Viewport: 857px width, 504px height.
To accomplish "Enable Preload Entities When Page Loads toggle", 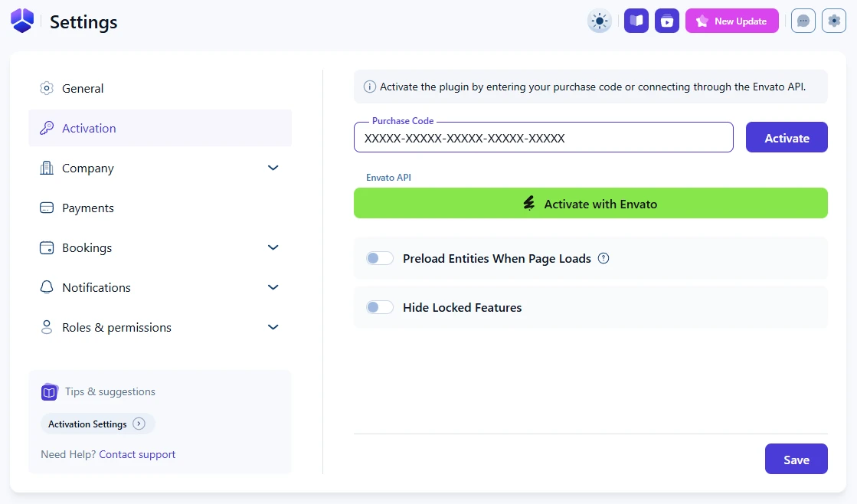I will pyautogui.click(x=379, y=259).
